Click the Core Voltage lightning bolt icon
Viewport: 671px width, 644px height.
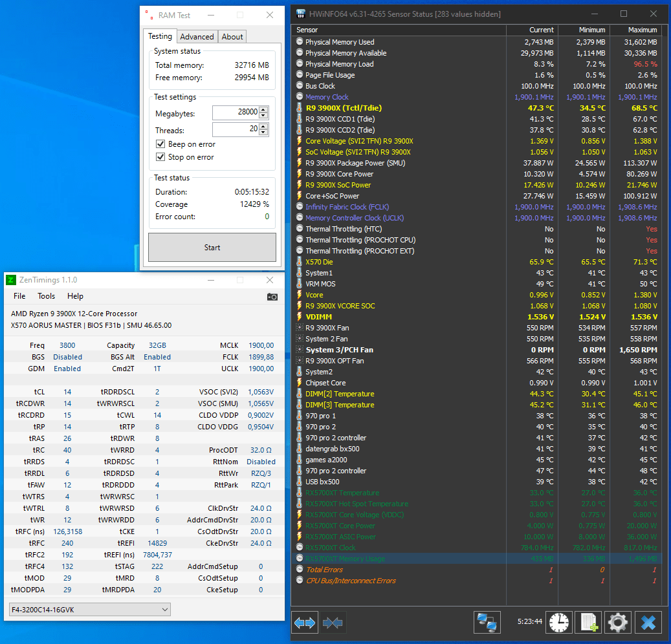(x=300, y=141)
